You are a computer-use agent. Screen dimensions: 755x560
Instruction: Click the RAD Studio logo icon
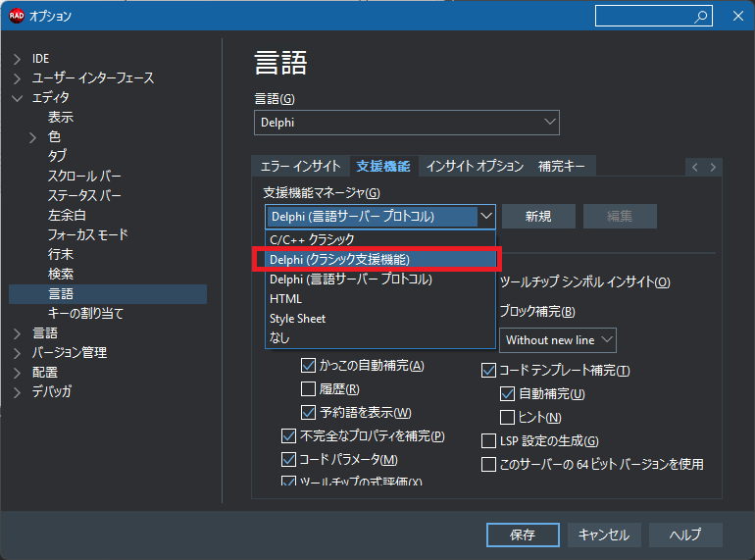coord(16,16)
